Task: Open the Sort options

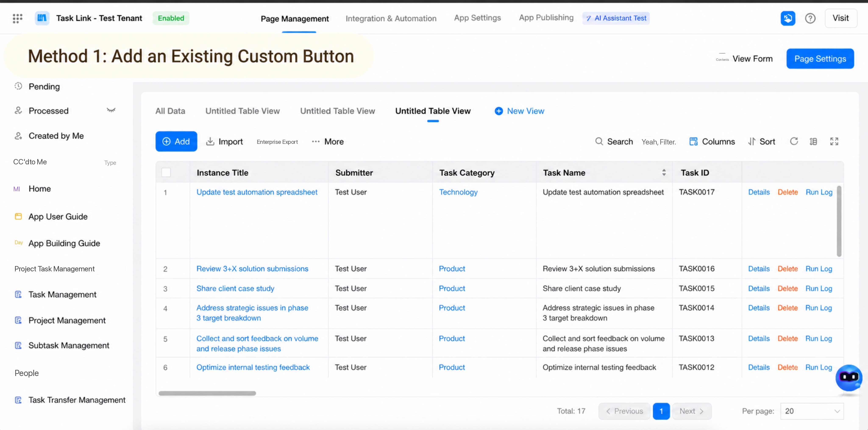Action: [762, 141]
